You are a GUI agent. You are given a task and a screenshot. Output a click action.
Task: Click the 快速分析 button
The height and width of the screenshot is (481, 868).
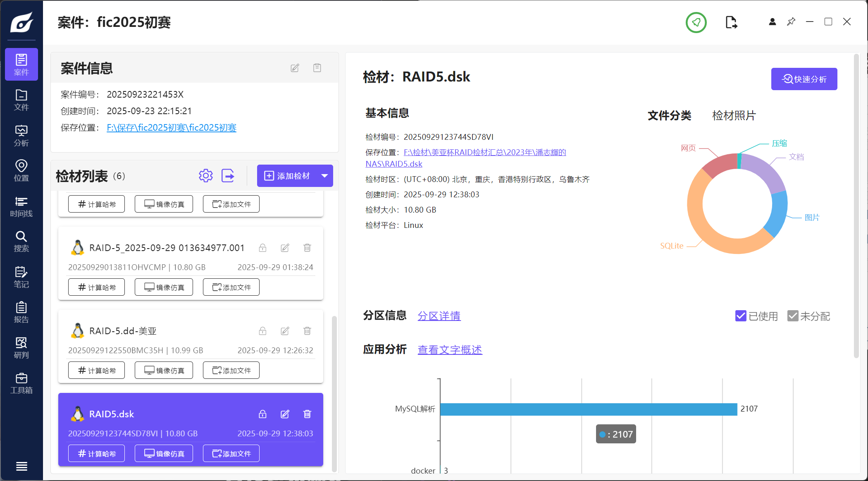[804, 79]
